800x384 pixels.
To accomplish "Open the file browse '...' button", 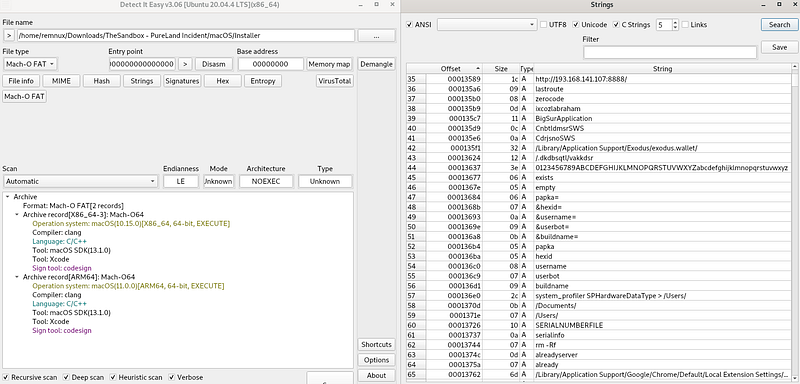I will (x=376, y=36).
